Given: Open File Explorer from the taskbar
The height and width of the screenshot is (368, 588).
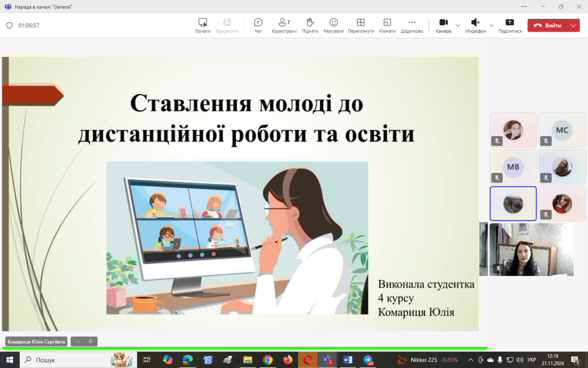Looking at the screenshot, I should (x=248, y=360).
